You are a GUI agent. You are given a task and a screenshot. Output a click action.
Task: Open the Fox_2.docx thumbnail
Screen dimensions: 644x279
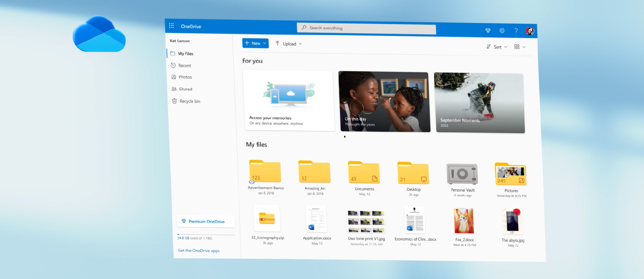464,221
